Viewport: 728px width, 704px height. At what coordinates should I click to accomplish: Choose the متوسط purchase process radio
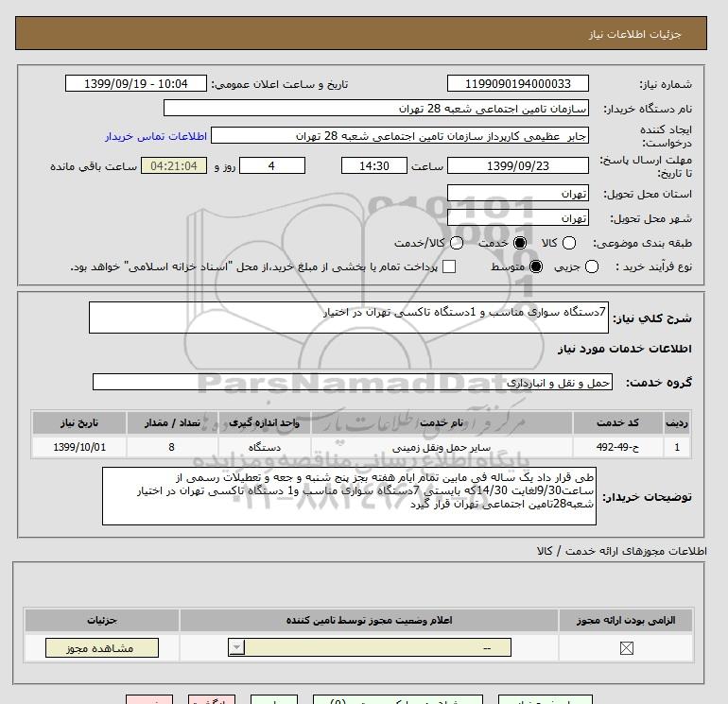coord(536,266)
